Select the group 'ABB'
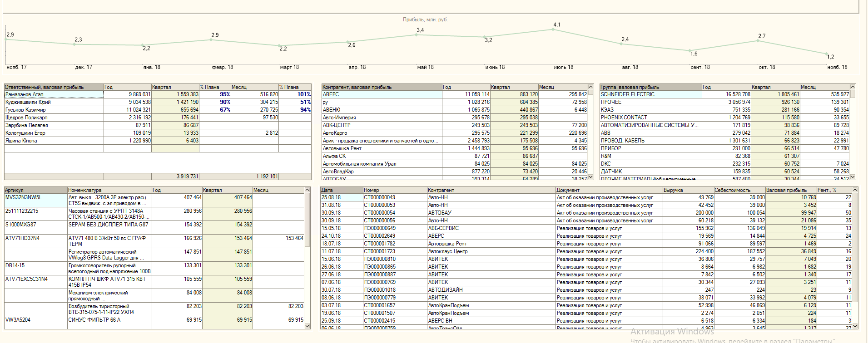The height and width of the screenshot is (343, 868). point(651,133)
